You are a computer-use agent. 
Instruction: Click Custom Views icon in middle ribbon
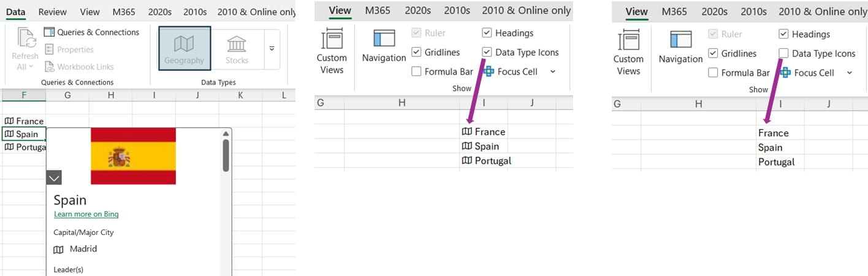(x=331, y=41)
